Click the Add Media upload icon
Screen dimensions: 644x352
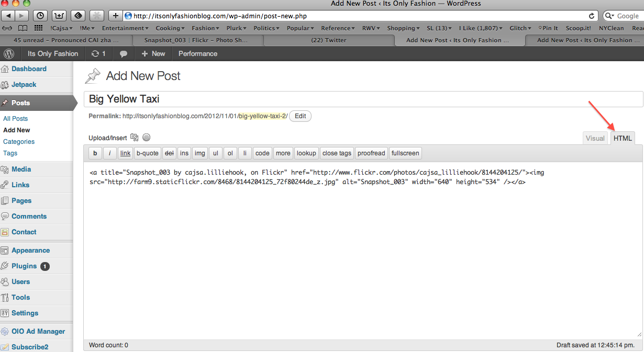coord(135,138)
